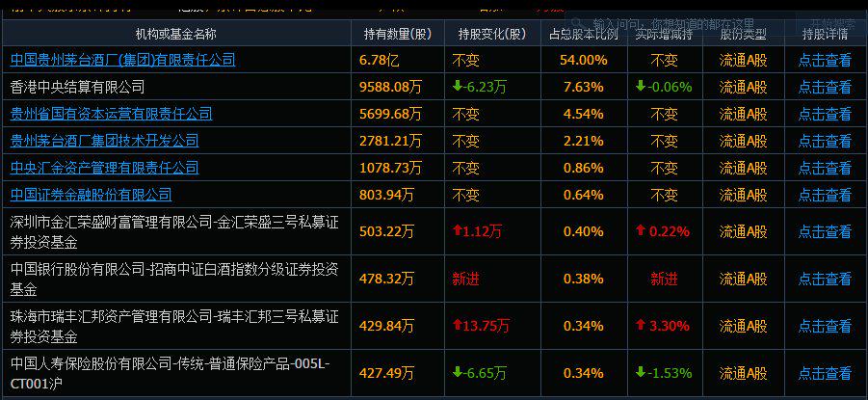Click the red up arrow beside 0.22%
The width and height of the screenshot is (868, 400).
point(641,230)
